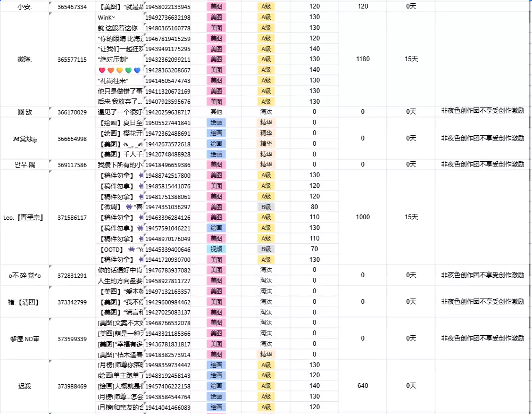The height and width of the screenshot is (414, 532).
Task: Select the 绘画 tag in row 19472362488691
Action: click(x=216, y=133)
